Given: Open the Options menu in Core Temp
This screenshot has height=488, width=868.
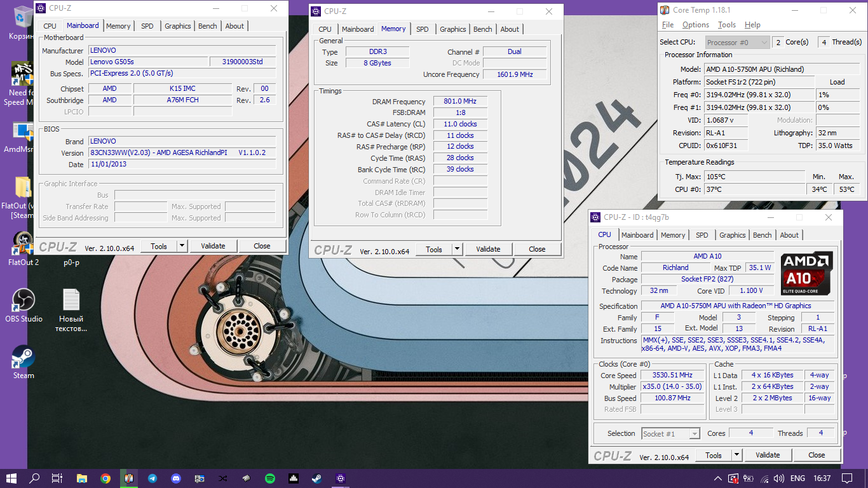Looking at the screenshot, I should point(696,25).
